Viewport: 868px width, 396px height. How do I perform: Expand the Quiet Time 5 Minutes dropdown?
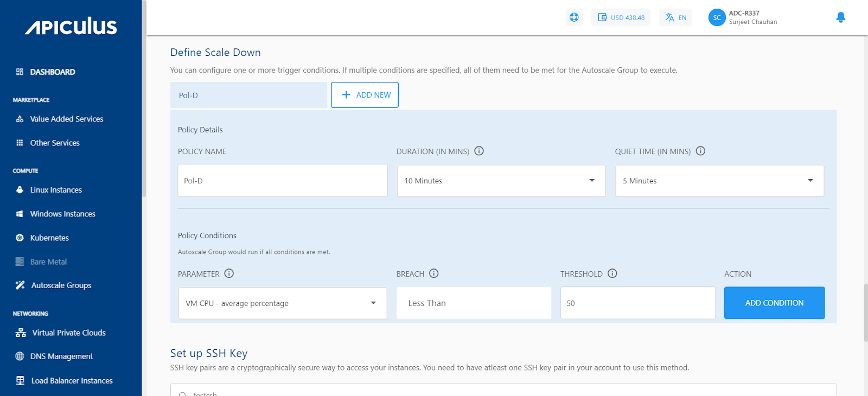[719, 181]
